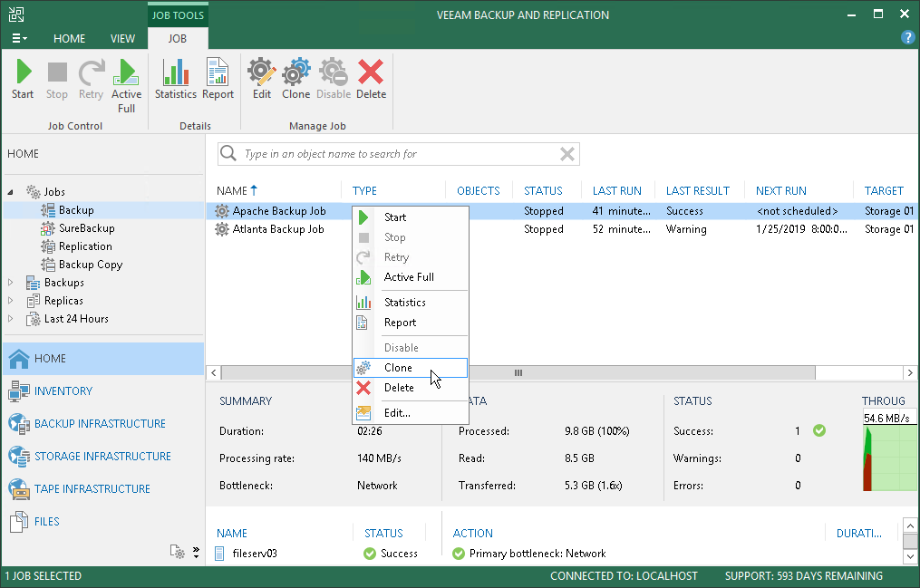This screenshot has height=588, width=920.
Task: Open BACKUP INFRASTRUCTURE view
Action: tap(103, 423)
